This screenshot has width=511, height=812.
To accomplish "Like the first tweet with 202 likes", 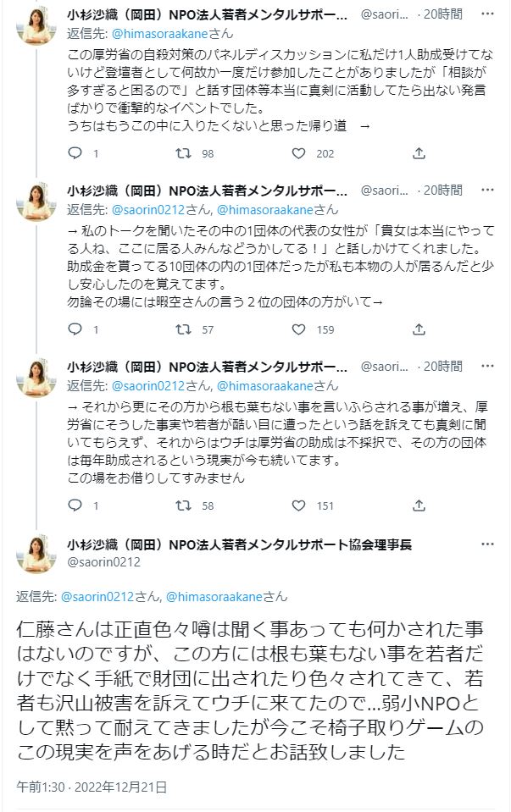I will pyautogui.click(x=298, y=153).
